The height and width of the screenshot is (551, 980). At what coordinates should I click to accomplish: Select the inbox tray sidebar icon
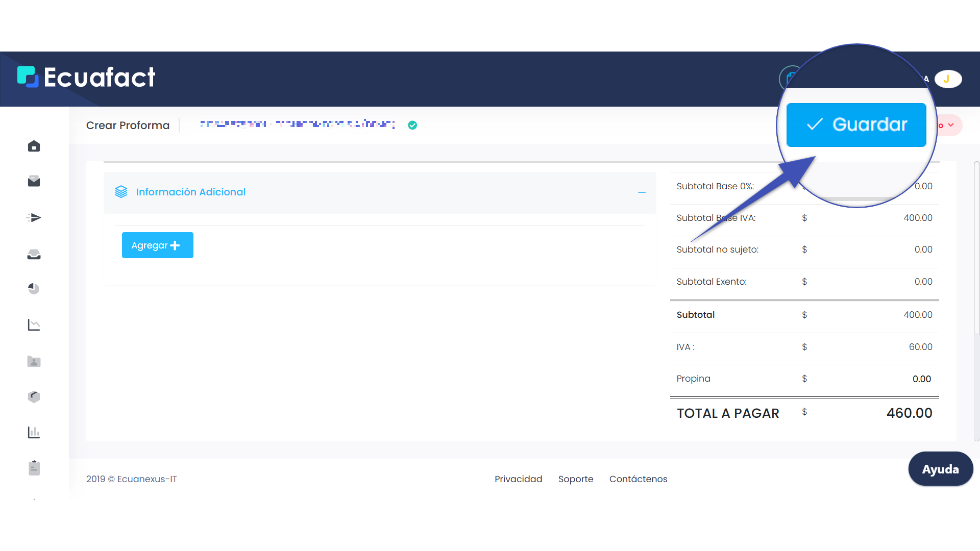tap(34, 254)
